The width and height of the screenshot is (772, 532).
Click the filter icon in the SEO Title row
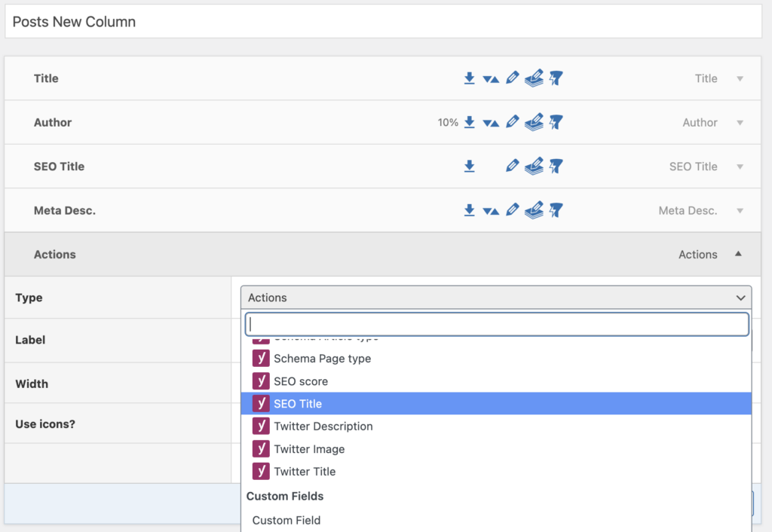pyautogui.click(x=556, y=167)
